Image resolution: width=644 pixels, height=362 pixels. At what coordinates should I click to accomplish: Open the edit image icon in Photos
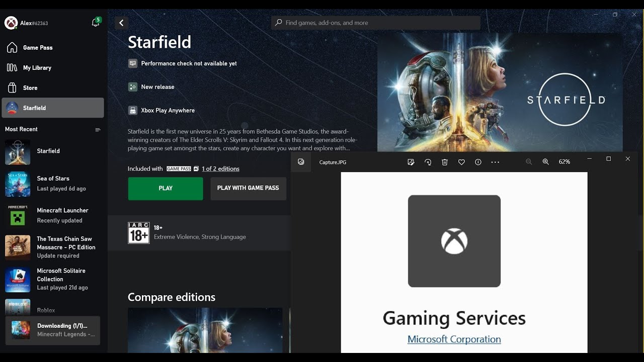pos(411,162)
